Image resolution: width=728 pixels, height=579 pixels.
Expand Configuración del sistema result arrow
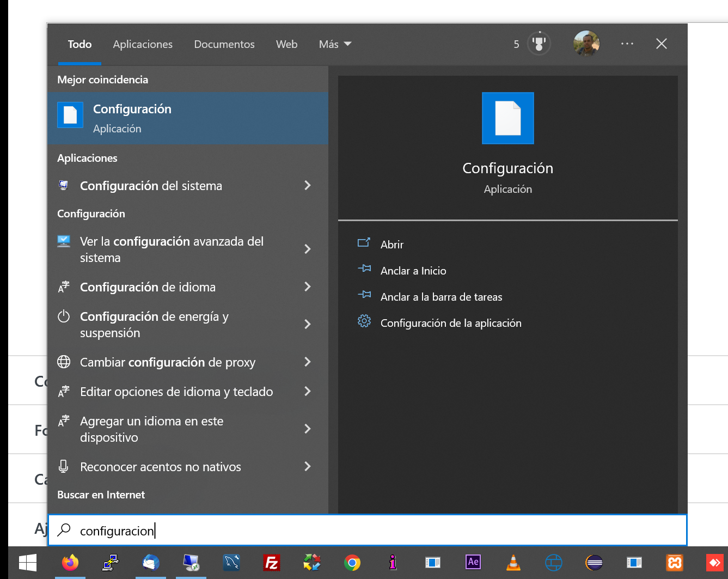[308, 186]
